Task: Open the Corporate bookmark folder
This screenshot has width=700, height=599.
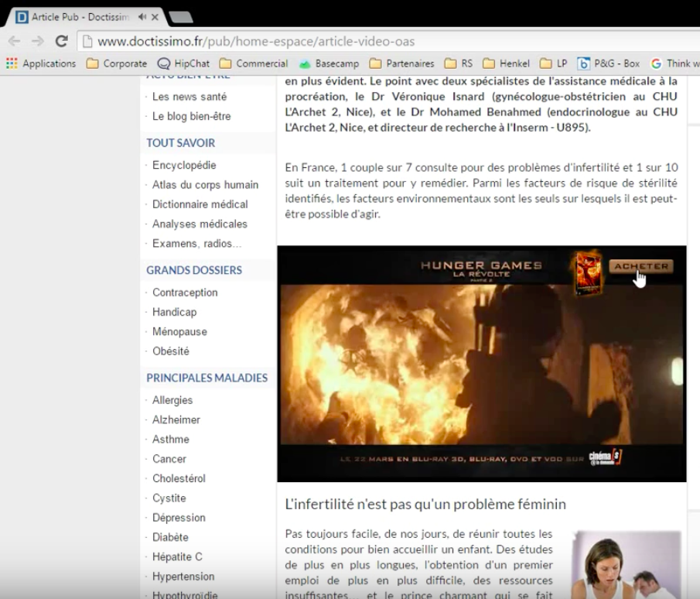Action: [x=117, y=63]
